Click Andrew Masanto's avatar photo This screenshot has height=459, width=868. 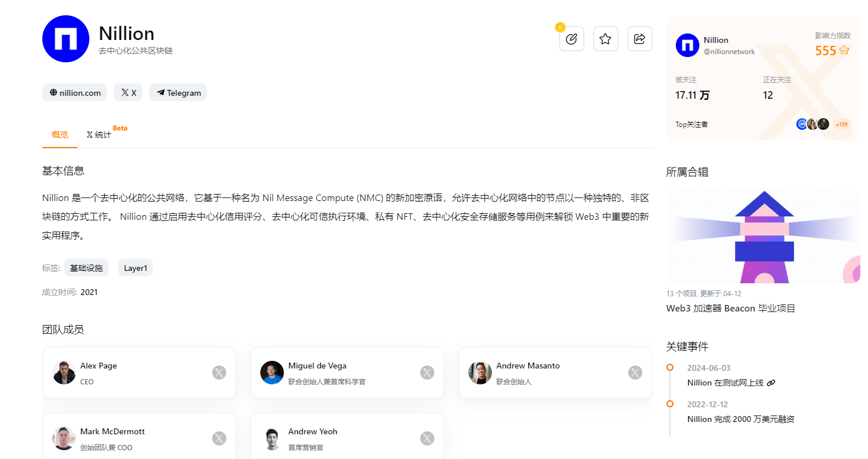[480, 373]
